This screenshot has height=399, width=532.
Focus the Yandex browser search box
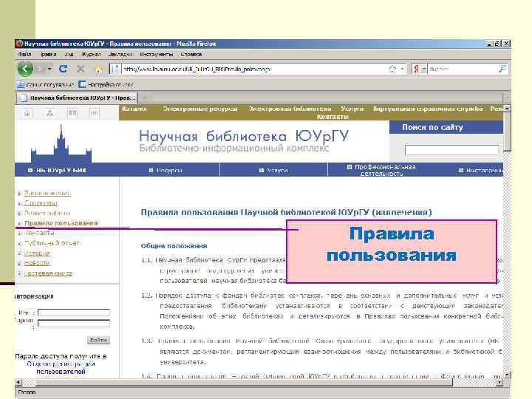462,69
